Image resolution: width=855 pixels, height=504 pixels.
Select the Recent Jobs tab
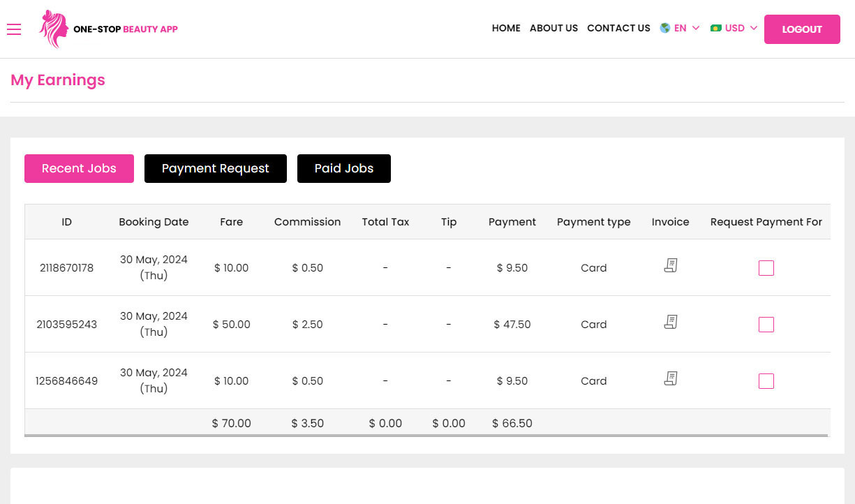click(x=79, y=168)
